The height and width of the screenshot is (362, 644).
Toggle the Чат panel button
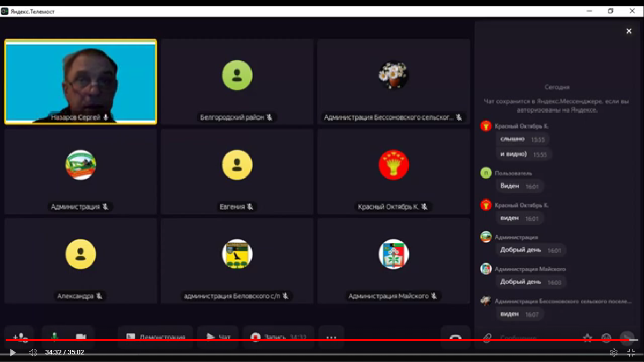[x=218, y=336]
